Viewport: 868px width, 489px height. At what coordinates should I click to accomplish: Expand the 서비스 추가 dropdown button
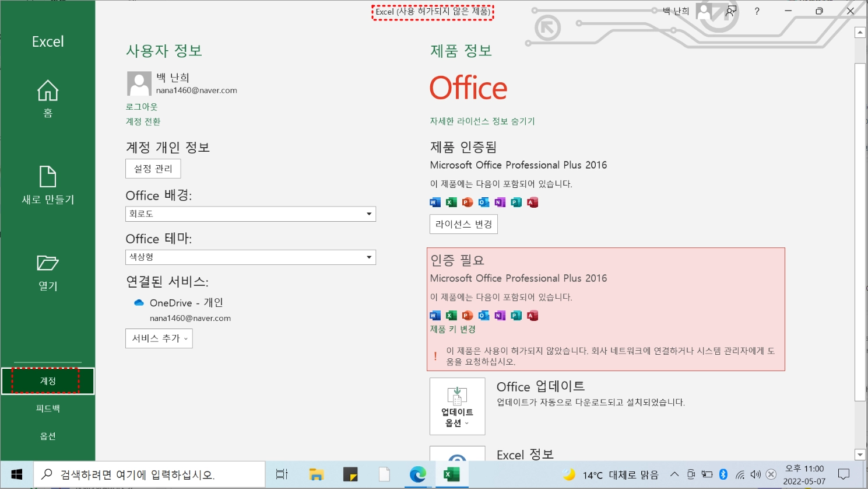click(x=159, y=338)
